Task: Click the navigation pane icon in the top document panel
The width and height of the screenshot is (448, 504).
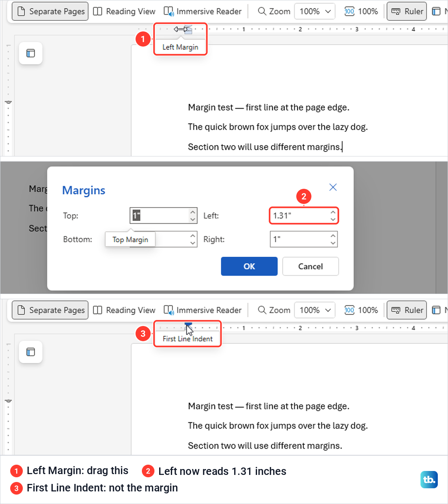Action: 31,53
